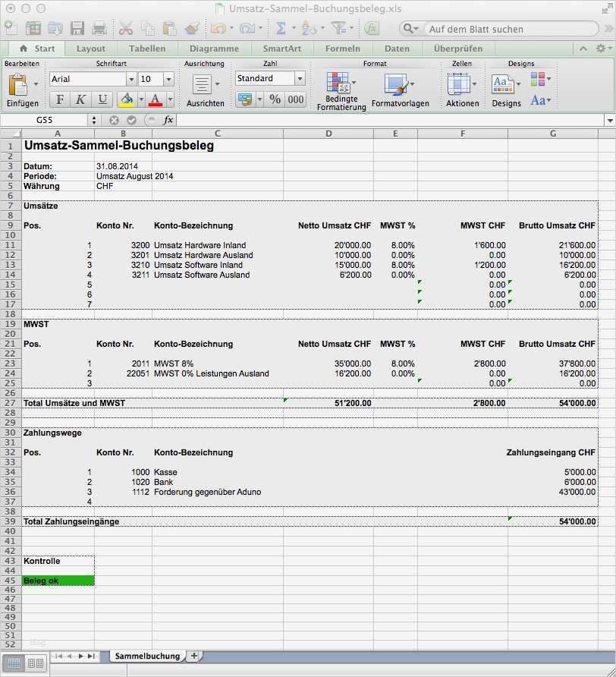The height and width of the screenshot is (677, 616).
Task: Open the Überprüfen ribbon tab
Action: [458, 49]
